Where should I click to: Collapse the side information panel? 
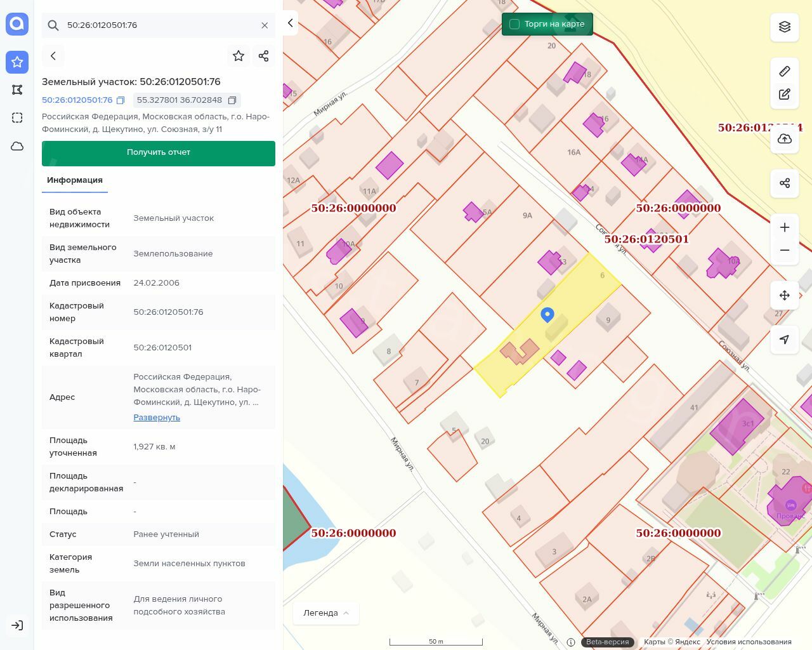[x=290, y=23]
